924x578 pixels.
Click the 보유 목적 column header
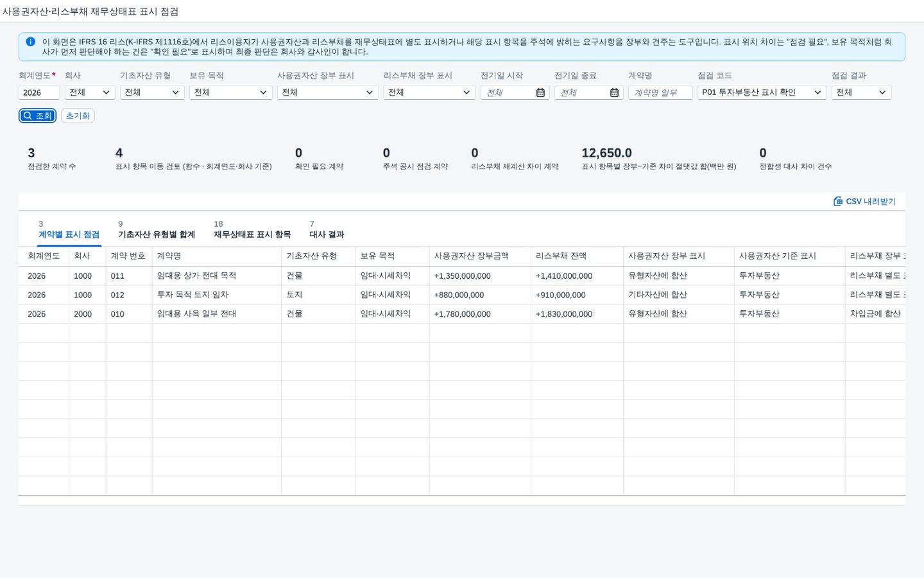(392, 256)
